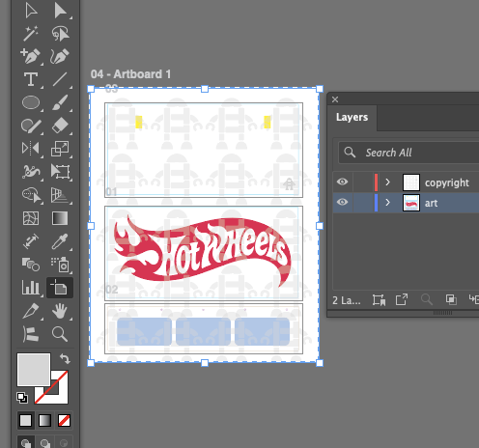This screenshot has height=448, width=479.
Task: Select the Reflect tool
Action: click(x=31, y=149)
